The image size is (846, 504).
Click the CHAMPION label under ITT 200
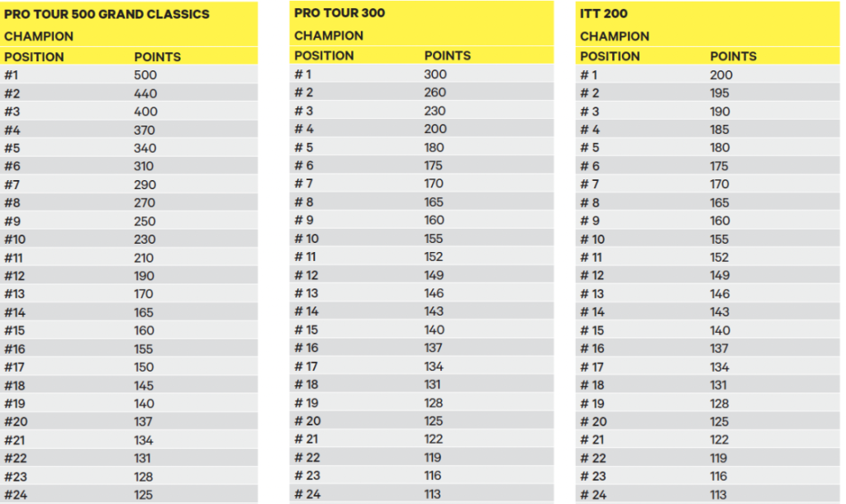click(x=614, y=36)
